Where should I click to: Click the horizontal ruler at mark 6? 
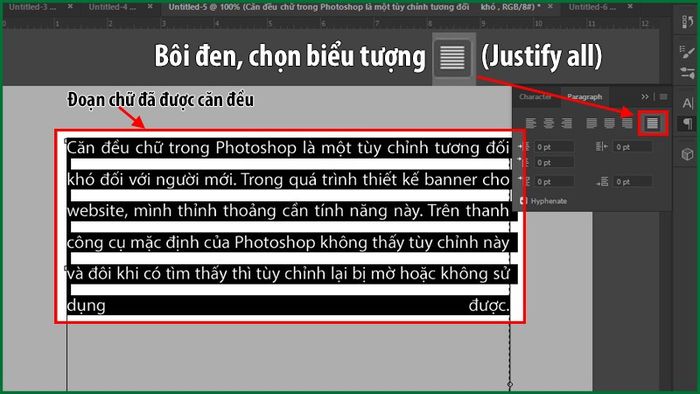pos(323,24)
